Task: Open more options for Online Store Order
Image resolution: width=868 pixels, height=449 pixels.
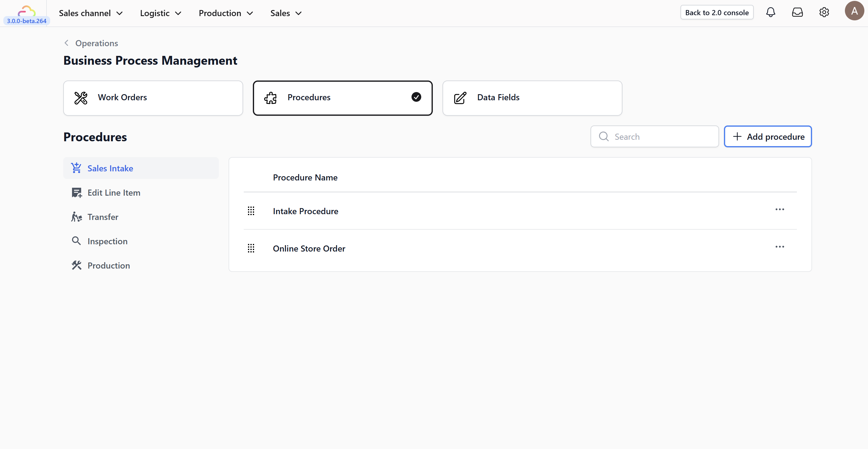Action: click(779, 247)
